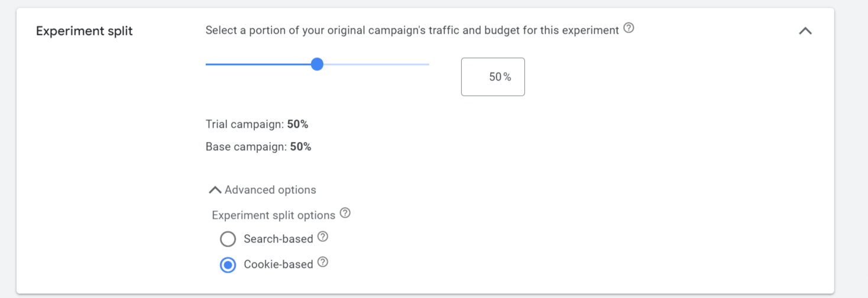This screenshot has width=868, height=298.
Task: Collapse the Experiment split section chevron
Action: (805, 31)
